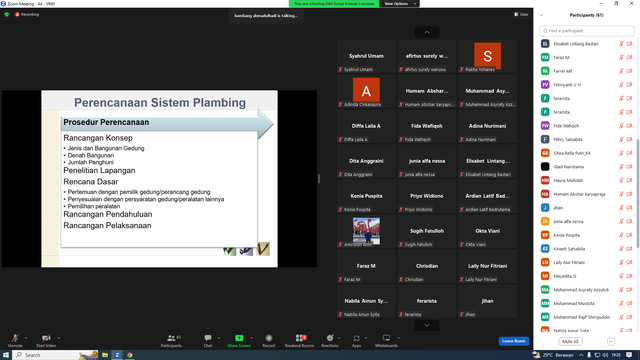Open the Apps icon

[356, 338]
